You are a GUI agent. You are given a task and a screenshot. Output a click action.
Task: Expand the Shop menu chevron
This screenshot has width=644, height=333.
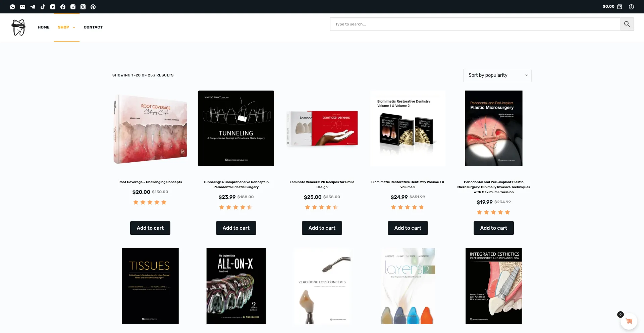[x=74, y=27]
